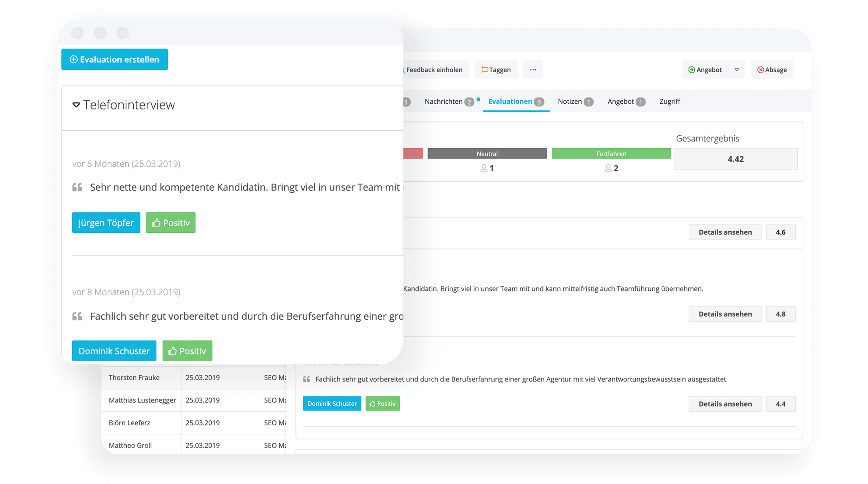868x484 pixels.
Task: Click the small Positiv badge in back window
Action: click(x=383, y=404)
